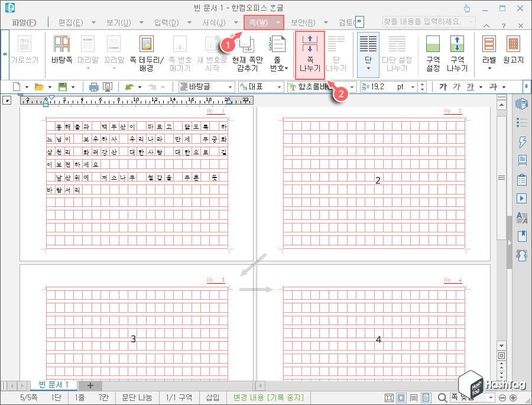Click 현재 쪽만 감추기 icon
This screenshot has width=532, height=405.
click(x=247, y=44)
